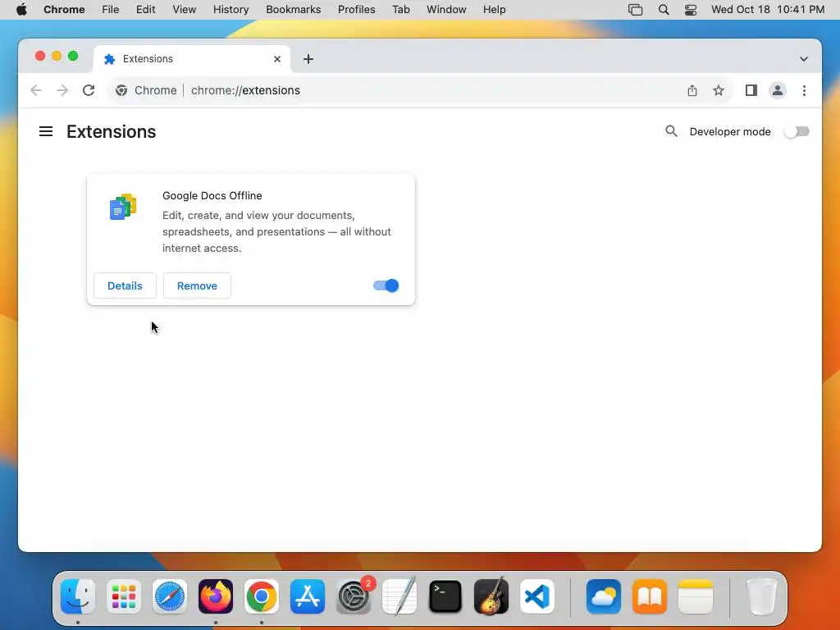Open Launchpad from the Dock
Screen dimensions: 840x630
point(124,596)
